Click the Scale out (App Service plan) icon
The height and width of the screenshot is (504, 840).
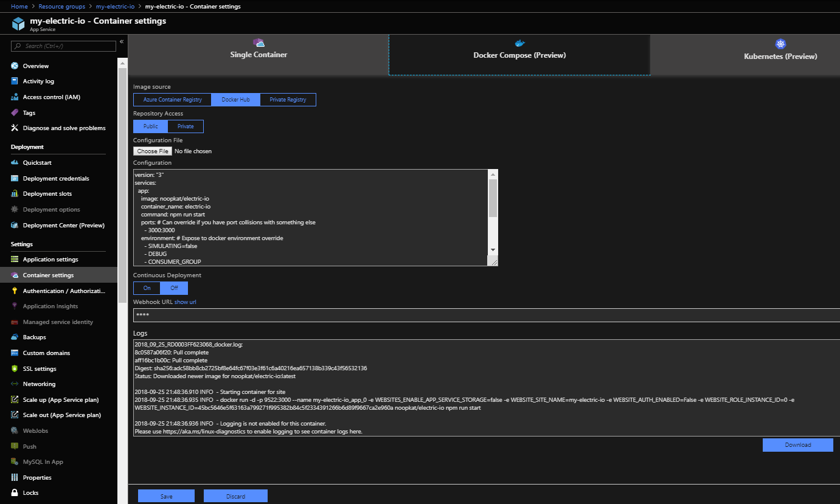tap(15, 415)
